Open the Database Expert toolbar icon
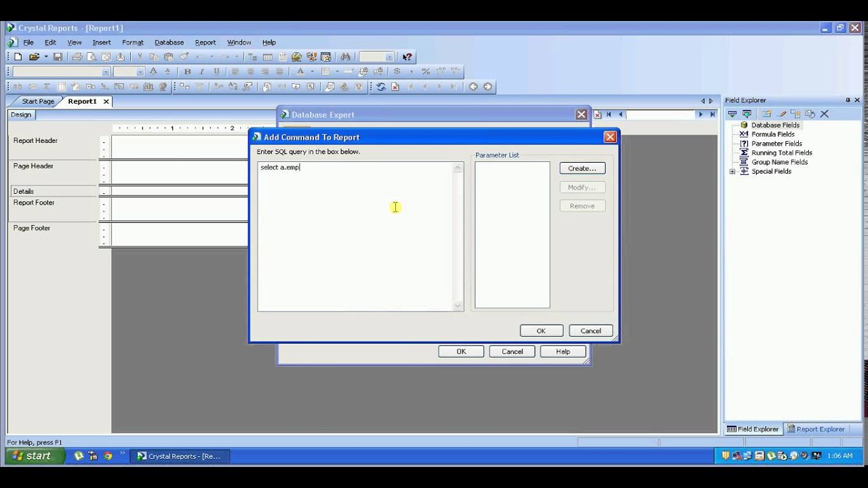Screen dimensions: 868x488 tap(184, 86)
